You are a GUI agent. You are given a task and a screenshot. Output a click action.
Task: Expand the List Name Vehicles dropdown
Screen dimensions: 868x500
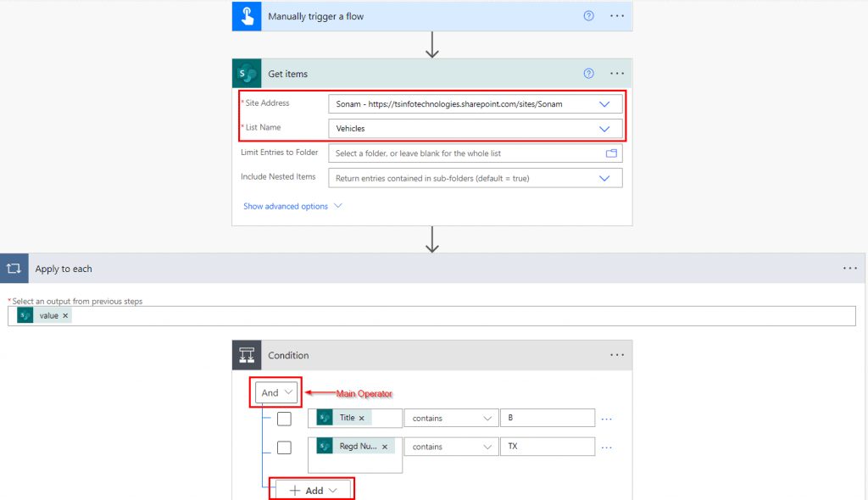coord(604,129)
